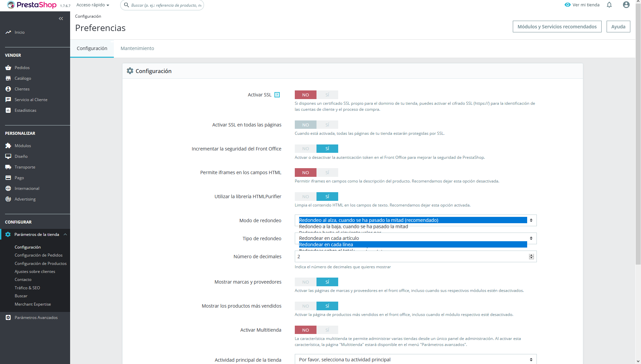
Task: Click the Transporte truck icon
Action: (8, 167)
